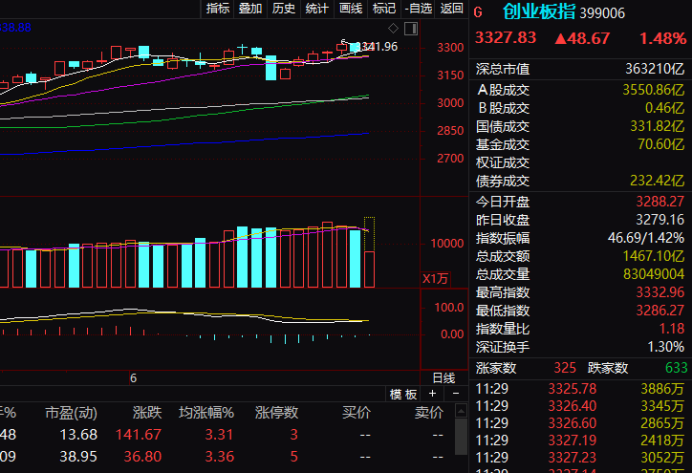Select the 画线 draw line tool
The width and height of the screenshot is (693, 474).
pyautogui.click(x=350, y=8)
